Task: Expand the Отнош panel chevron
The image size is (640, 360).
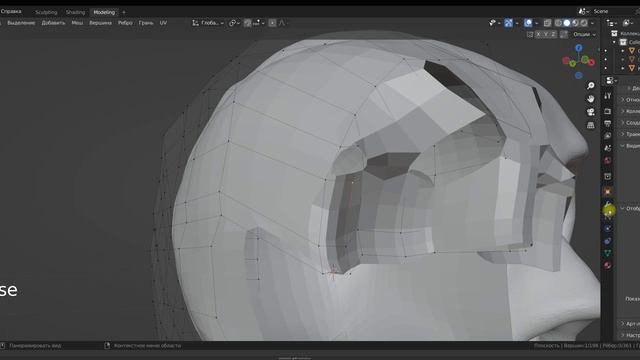Action: click(622, 99)
